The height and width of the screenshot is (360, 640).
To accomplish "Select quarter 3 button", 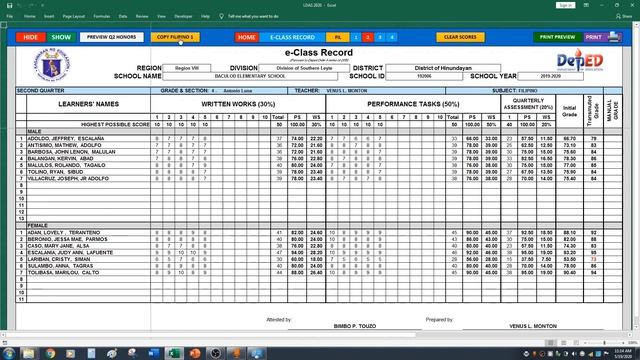I will tap(380, 37).
